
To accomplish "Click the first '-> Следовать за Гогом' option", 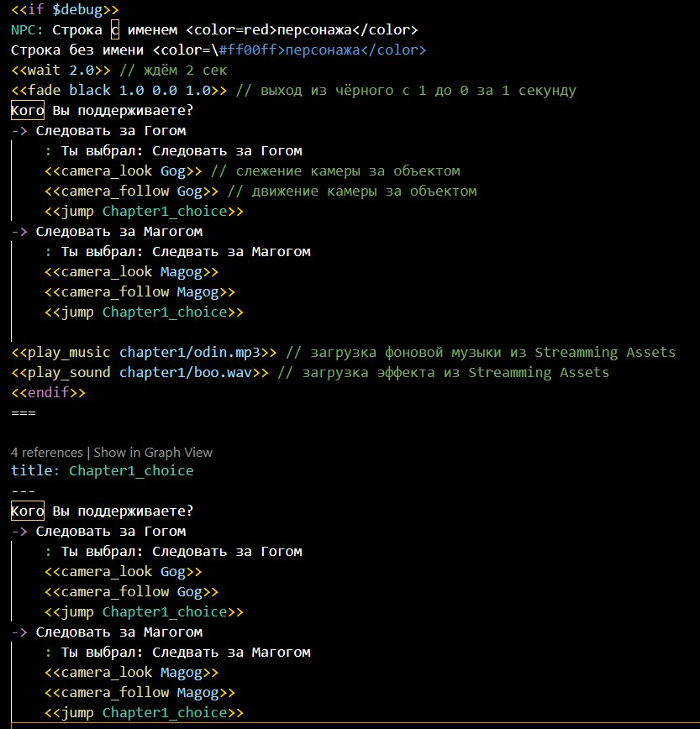I will coord(98,131).
